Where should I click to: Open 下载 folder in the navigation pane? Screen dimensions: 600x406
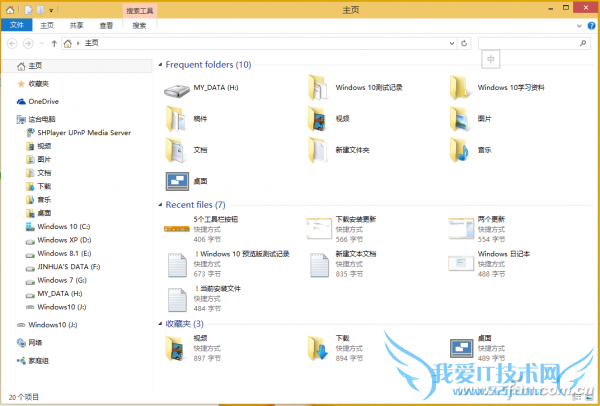pos(39,186)
